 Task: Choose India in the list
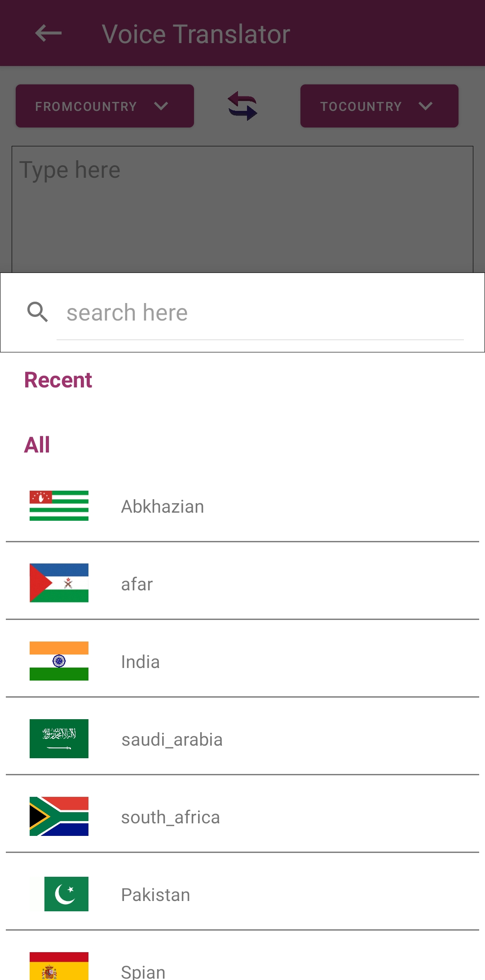pyautogui.click(x=141, y=662)
